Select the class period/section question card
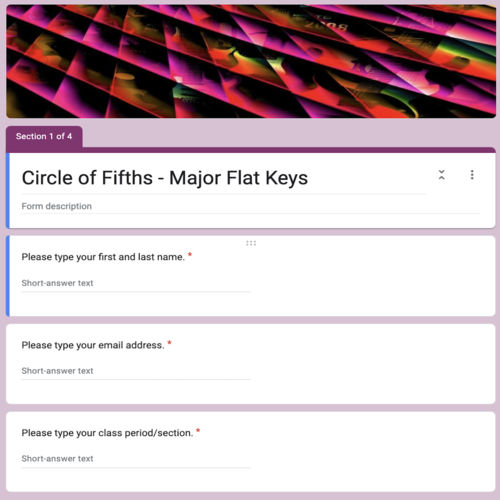500x500 pixels. tap(251, 452)
